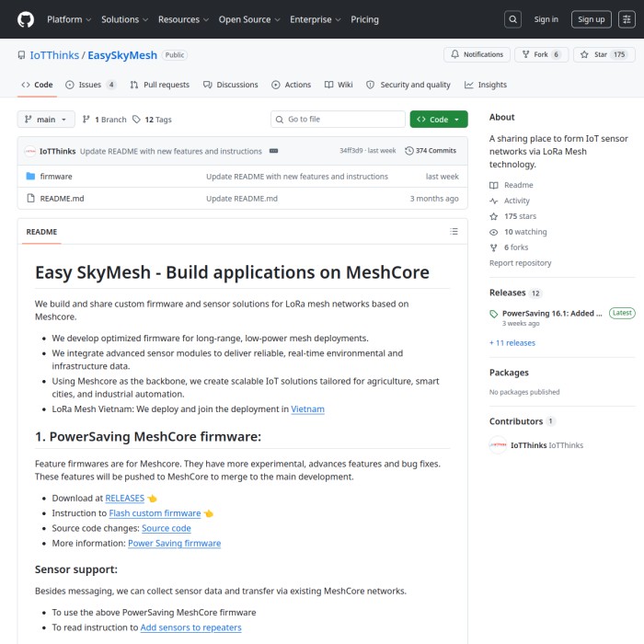The width and height of the screenshot is (644, 644).
Task: Open the Power Saving firmware link
Action: pyautogui.click(x=174, y=543)
